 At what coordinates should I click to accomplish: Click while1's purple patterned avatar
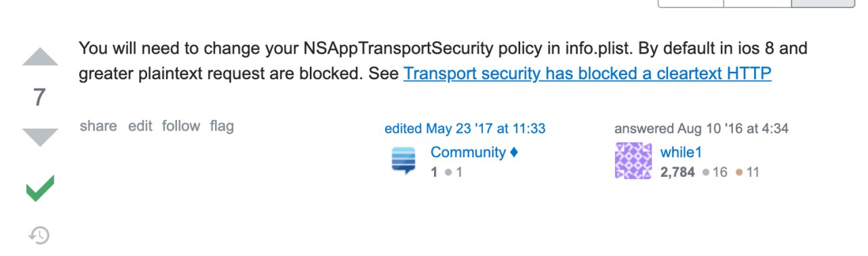(x=633, y=161)
